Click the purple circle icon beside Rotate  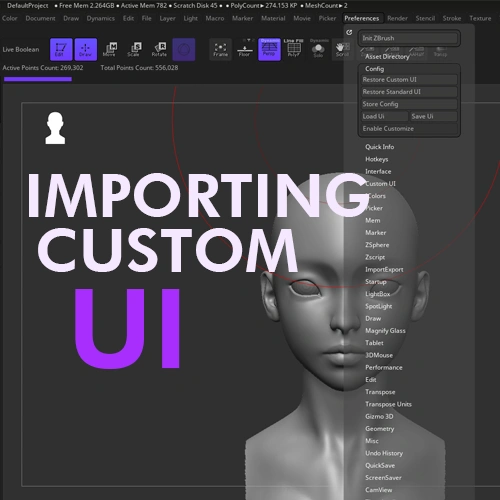tap(184, 49)
